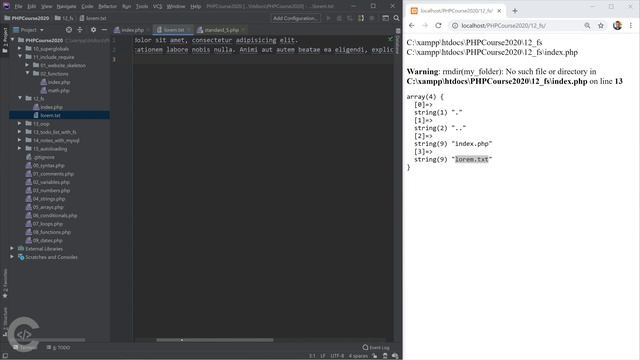Open the Project view dropdown
This screenshot has width=640, height=360.
[x=29, y=30]
